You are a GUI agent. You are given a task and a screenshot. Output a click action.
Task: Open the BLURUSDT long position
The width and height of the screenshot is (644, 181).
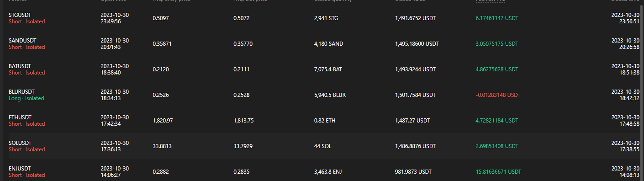[322, 95]
